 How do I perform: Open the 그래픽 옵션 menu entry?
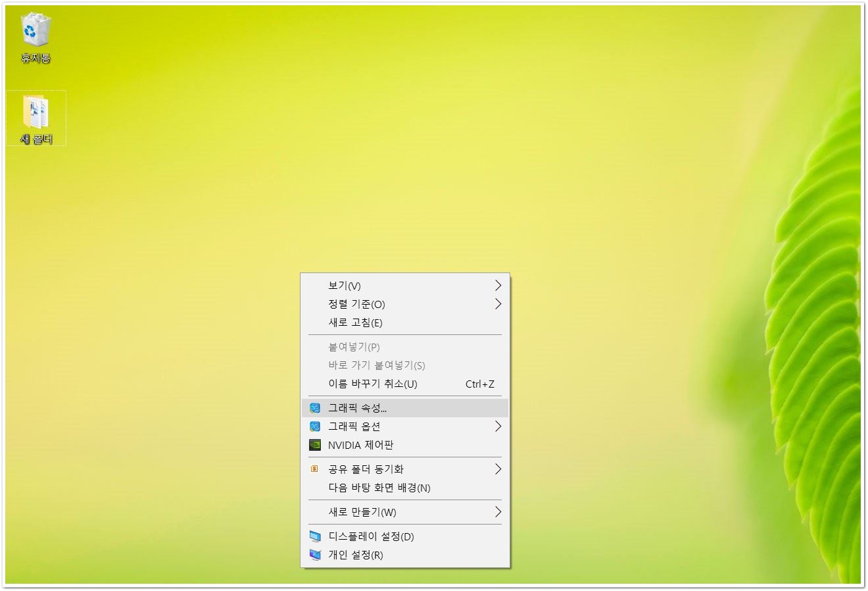pos(405,426)
